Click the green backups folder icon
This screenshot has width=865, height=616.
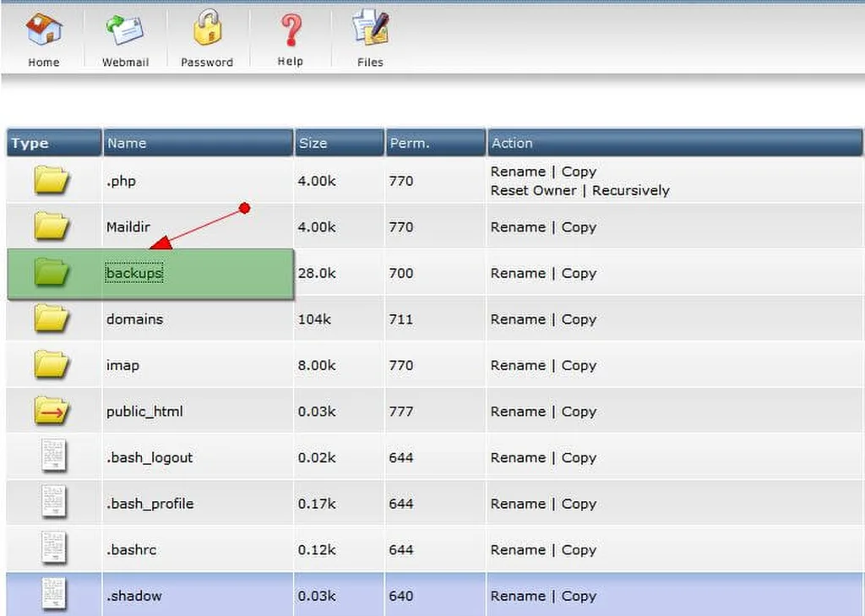click(x=52, y=273)
